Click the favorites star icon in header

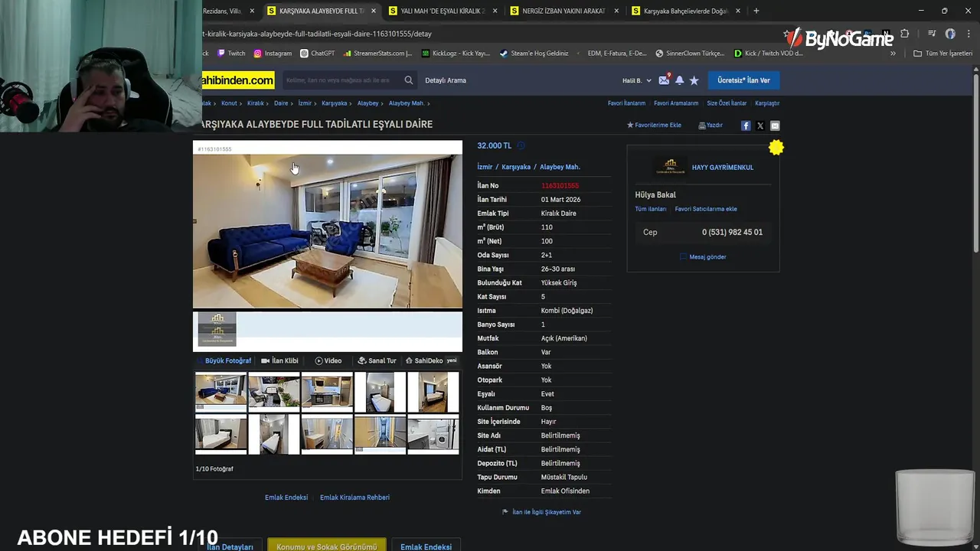(694, 80)
